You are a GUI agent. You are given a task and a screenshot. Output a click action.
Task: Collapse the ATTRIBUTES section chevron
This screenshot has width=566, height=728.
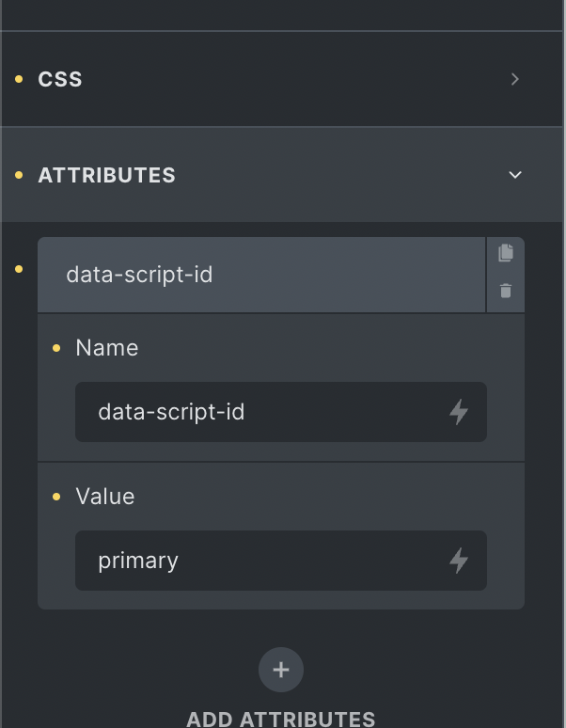click(514, 175)
